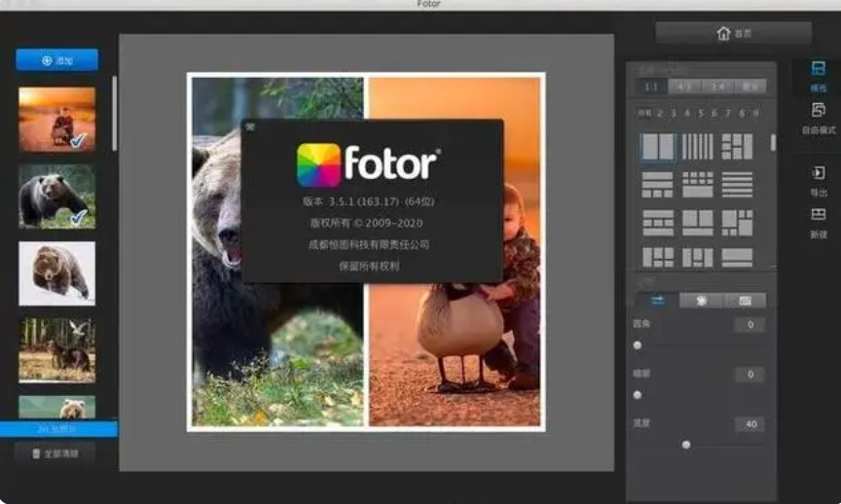Click the blue 添加 add button
This screenshot has height=504, width=841.
coord(56,60)
